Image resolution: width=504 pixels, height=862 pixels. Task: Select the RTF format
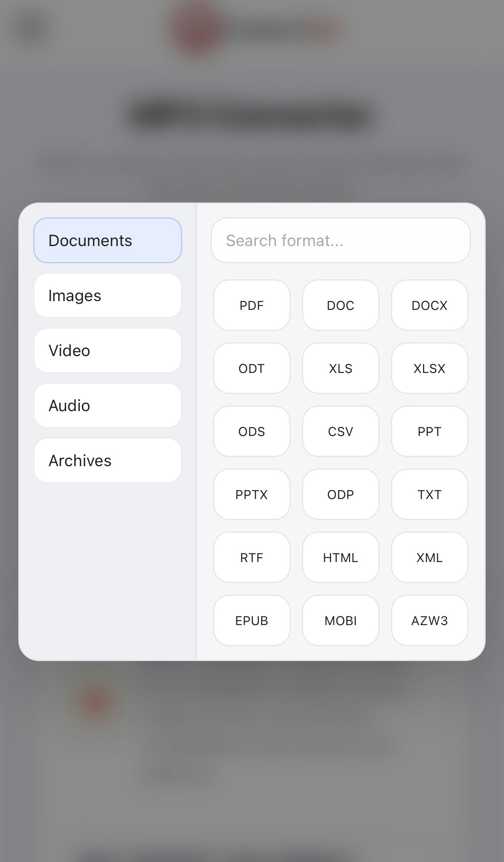pos(252,557)
